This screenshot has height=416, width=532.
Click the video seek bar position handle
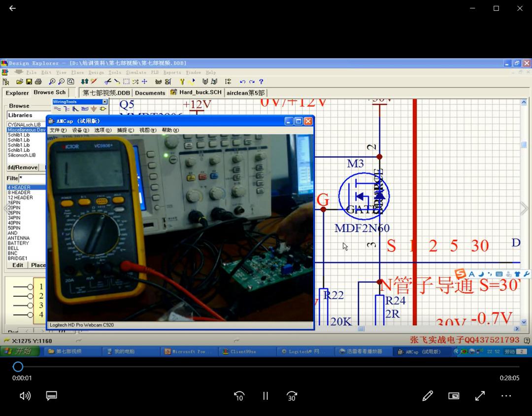18,367
